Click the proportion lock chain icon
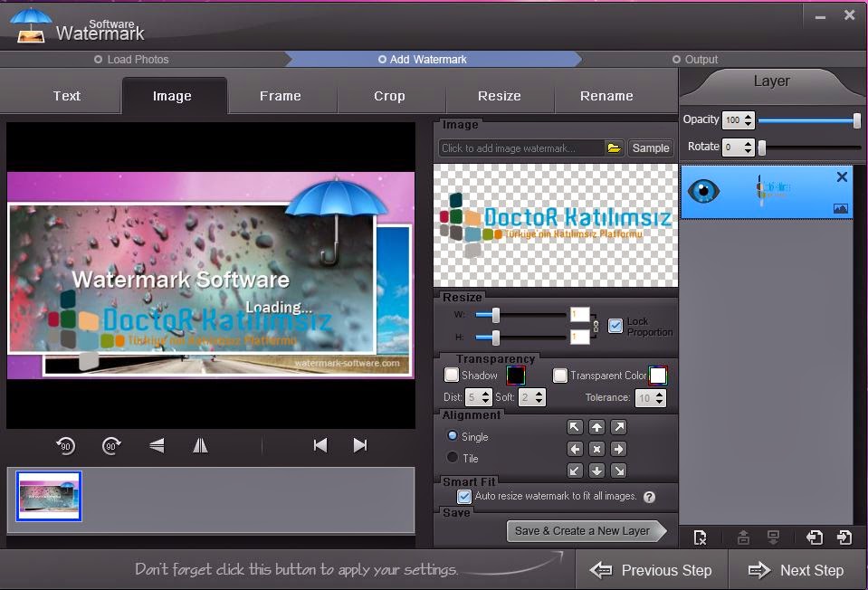The height and width of the screenshot is (590, 868). pos(596,326)
